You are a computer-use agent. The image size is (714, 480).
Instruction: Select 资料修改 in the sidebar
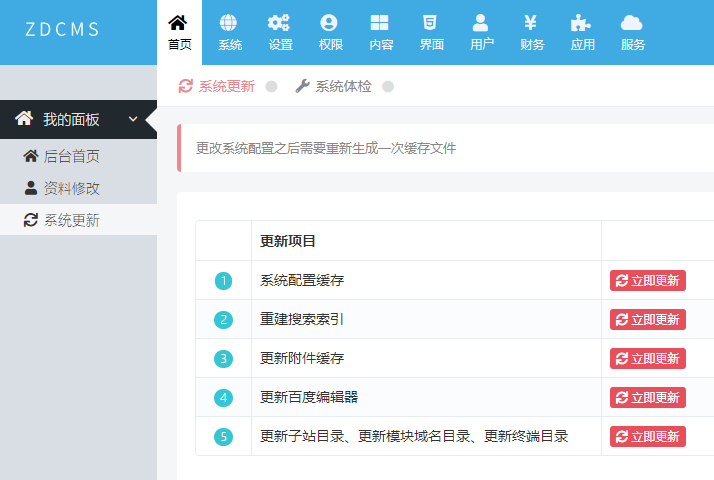[x=71, y=188]
